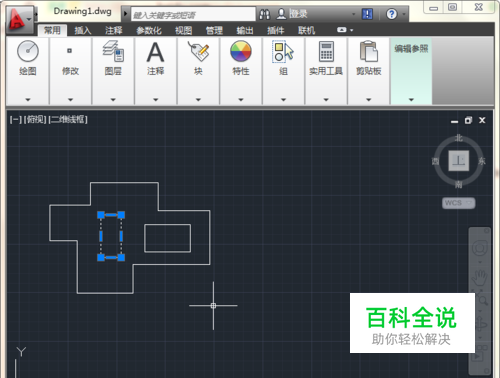Expand the 修改 panel dropdown arrow

pyautogui.click(x=70, y=100)
